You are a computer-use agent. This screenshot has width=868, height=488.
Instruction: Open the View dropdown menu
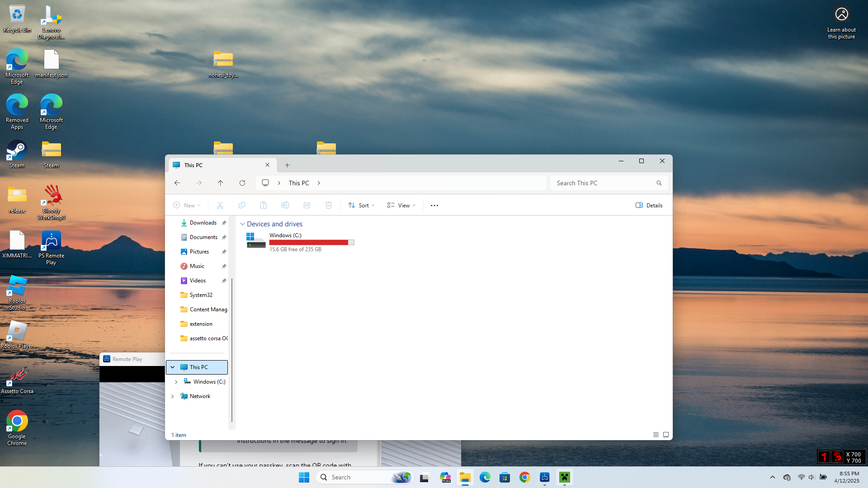click(x=401, y=205)
